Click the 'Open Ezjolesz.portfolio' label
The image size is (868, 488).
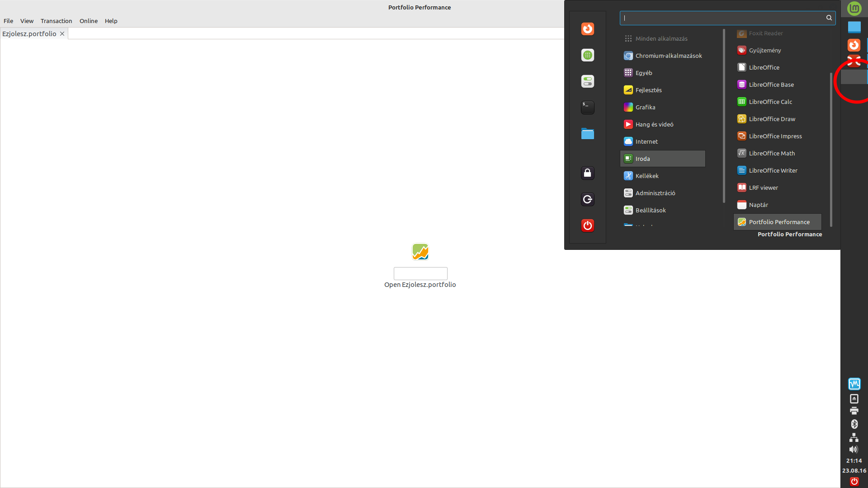420,285
